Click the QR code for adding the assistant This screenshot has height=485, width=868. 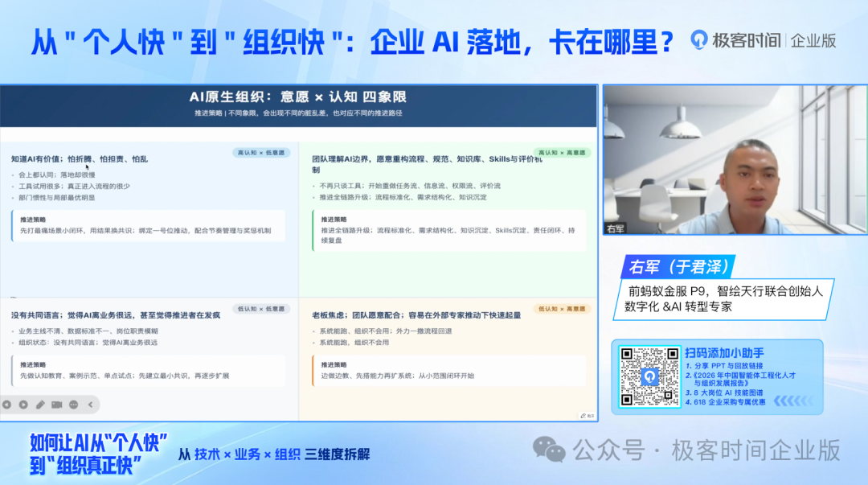pos(649,377)
